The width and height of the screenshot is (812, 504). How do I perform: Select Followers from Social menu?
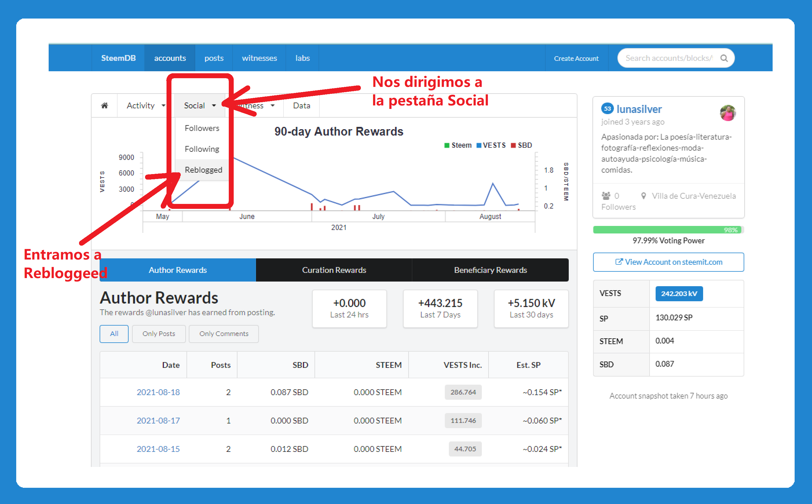202,128
